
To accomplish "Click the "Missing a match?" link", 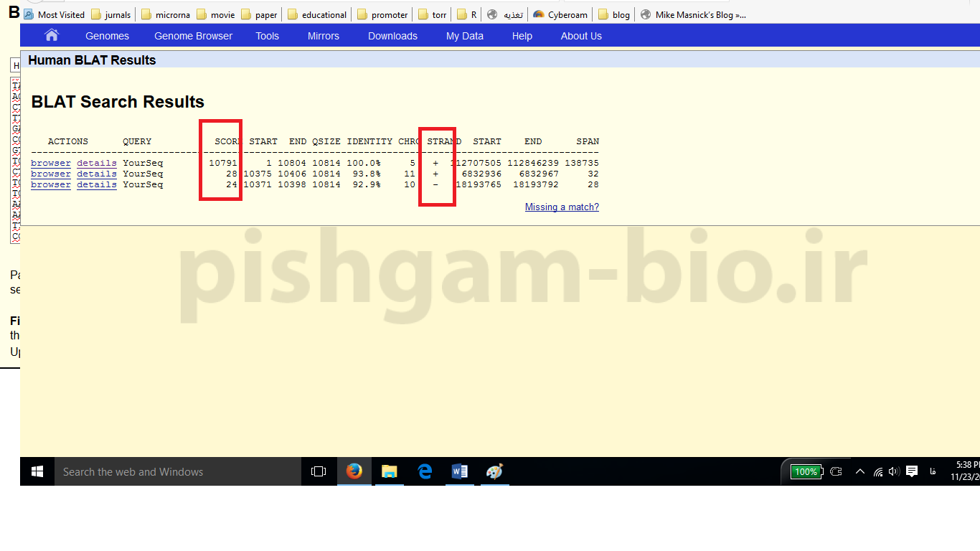I will (562, 207).
